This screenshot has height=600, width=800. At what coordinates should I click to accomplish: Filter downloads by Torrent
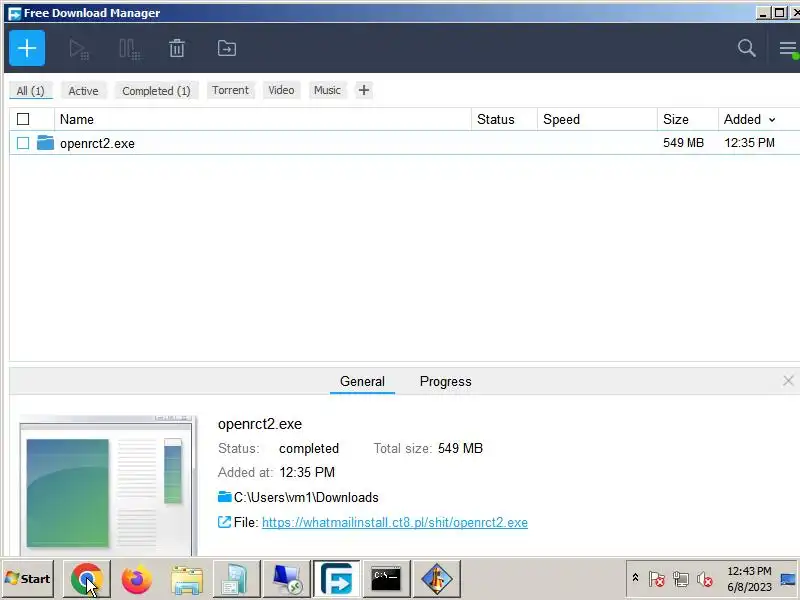[x=230, y=90]
